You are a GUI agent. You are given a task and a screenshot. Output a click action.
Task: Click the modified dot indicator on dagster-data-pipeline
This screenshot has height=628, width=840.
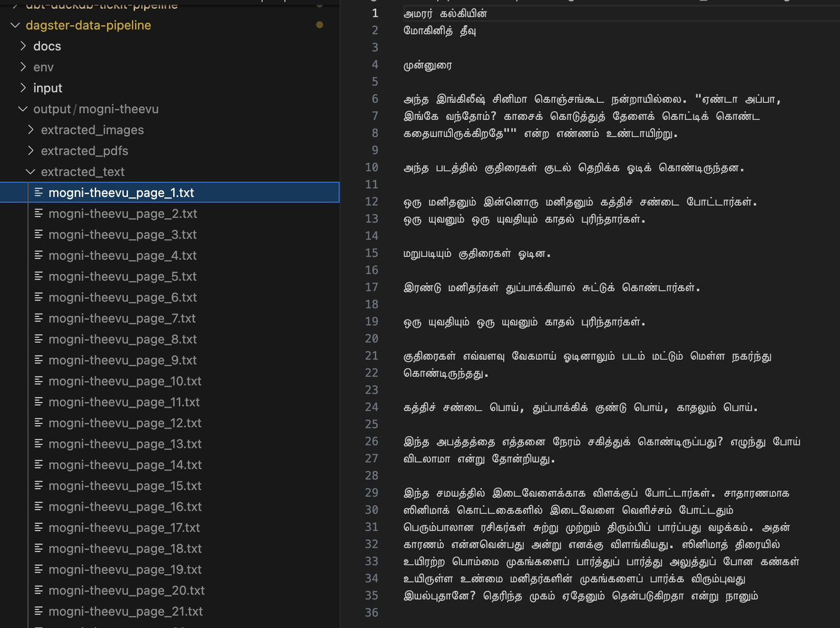(320, 25)
